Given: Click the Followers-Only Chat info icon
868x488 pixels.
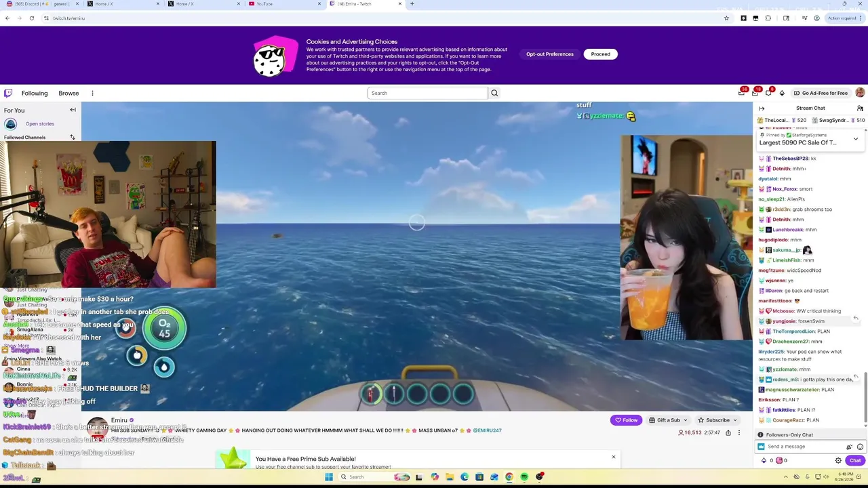Looking at the screenshot, I should (x=761, y=435).
